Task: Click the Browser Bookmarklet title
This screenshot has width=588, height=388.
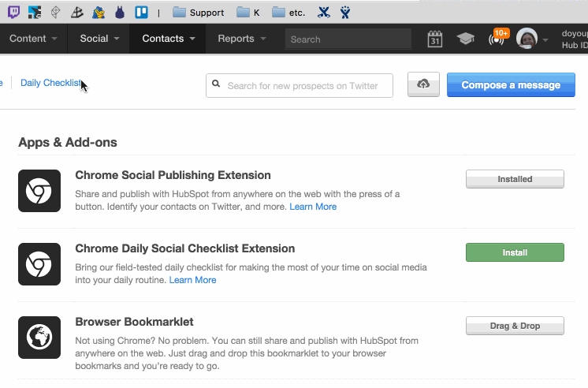Action: pyautogui.click(x=134, y=322)
